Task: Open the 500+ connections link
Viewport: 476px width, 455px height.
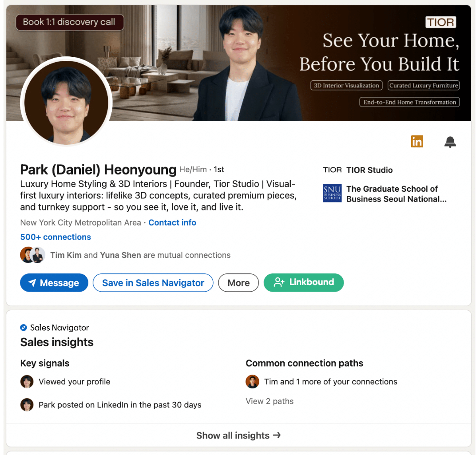Action: tap(56, 237)
